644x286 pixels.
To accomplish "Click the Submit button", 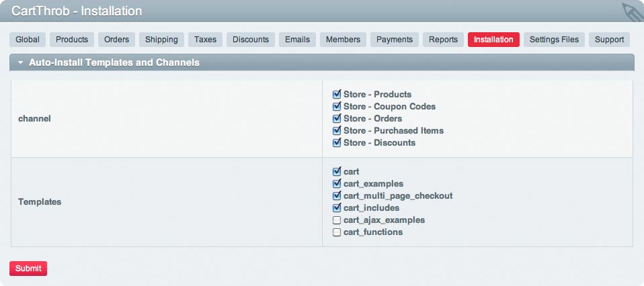I will coord(28,269).
